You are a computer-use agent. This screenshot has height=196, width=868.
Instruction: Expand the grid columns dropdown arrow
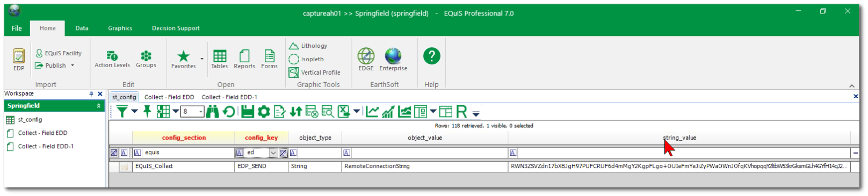[175, 111]
